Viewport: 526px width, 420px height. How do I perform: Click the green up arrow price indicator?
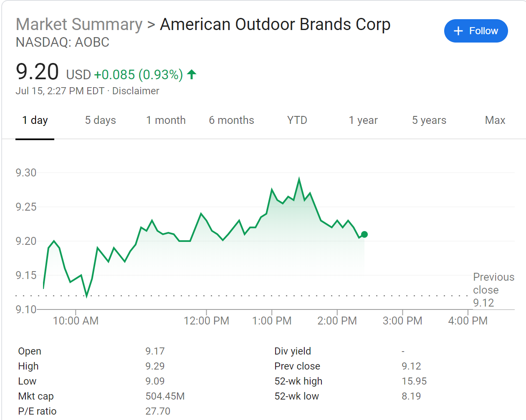pyautogui.click(x=192, y=75)
